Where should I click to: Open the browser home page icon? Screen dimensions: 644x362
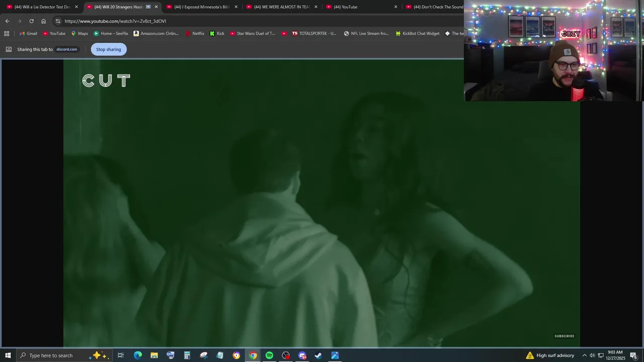(43, 21)
